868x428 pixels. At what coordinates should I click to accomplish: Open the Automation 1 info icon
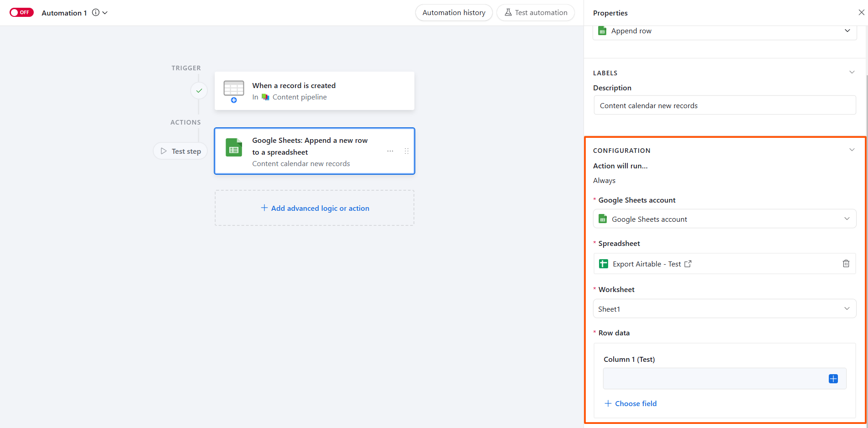click(x=96, y=12)
